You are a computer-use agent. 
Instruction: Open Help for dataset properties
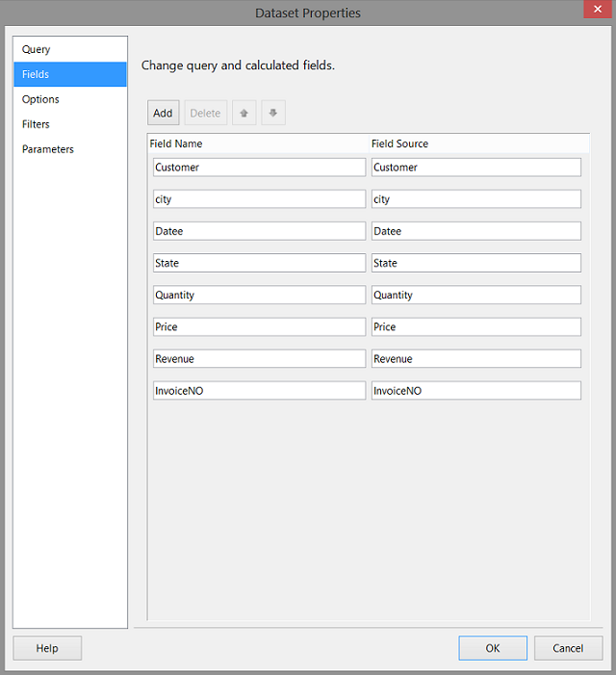tap(47, 648)
